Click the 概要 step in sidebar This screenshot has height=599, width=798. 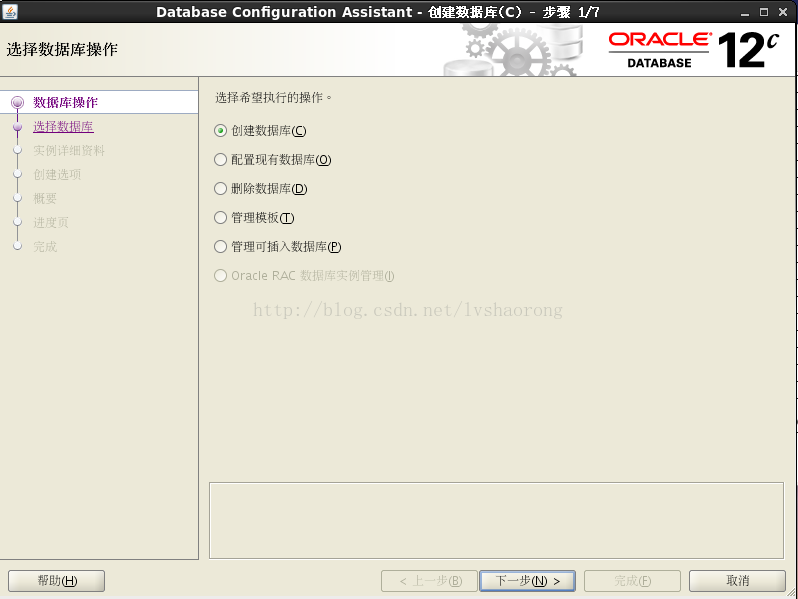coord(45,198)
